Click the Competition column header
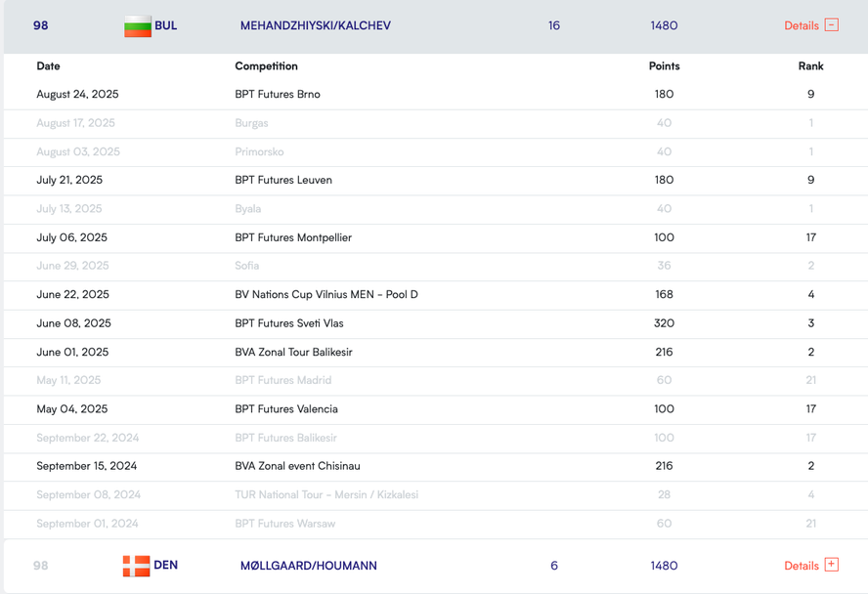This screenshot has height=594, width=868. (x=266, y=66)
